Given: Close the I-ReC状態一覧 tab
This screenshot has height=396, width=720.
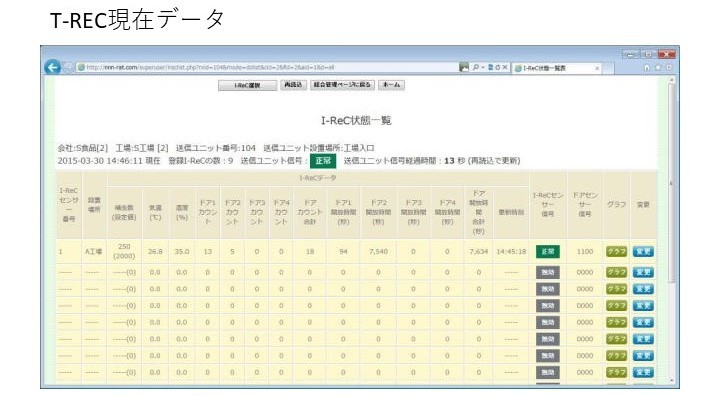Looking at the screenshot, I should coord(597,68).
